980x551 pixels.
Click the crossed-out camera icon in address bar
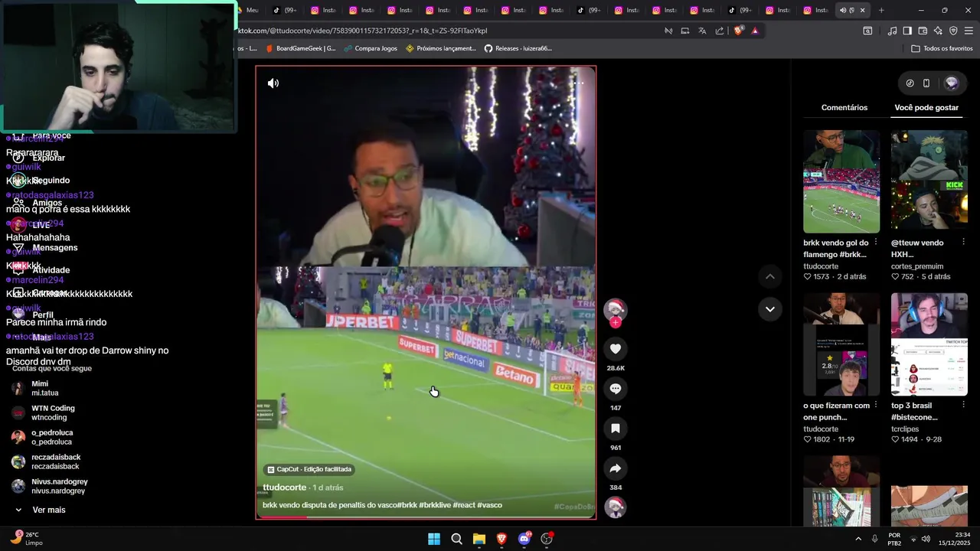pyautogui.click(x=668, y=31)
